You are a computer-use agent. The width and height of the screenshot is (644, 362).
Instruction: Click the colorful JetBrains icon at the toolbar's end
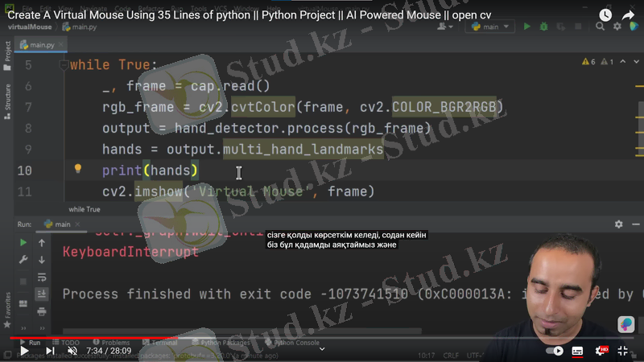click(634, 27)
